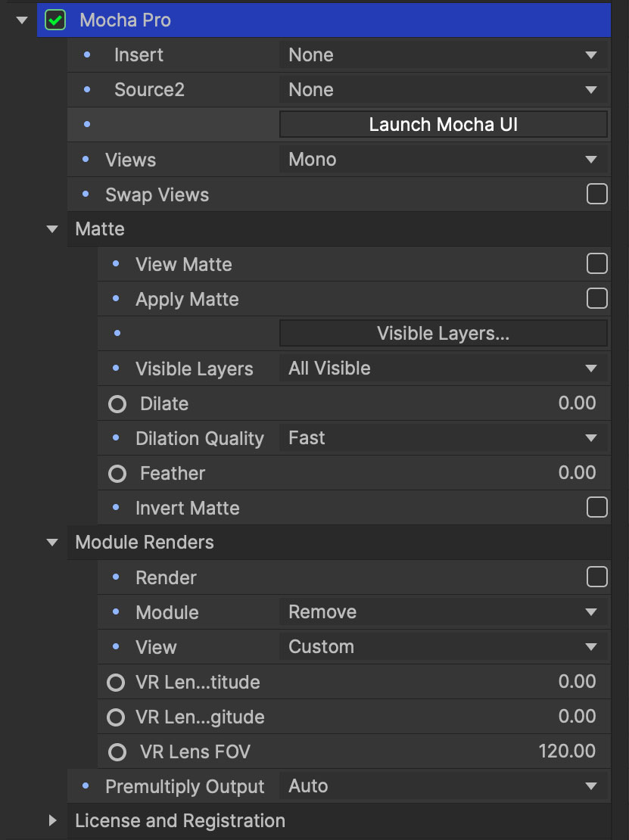Open the Module dropdown showing Remove

click(x=443, y=611)
